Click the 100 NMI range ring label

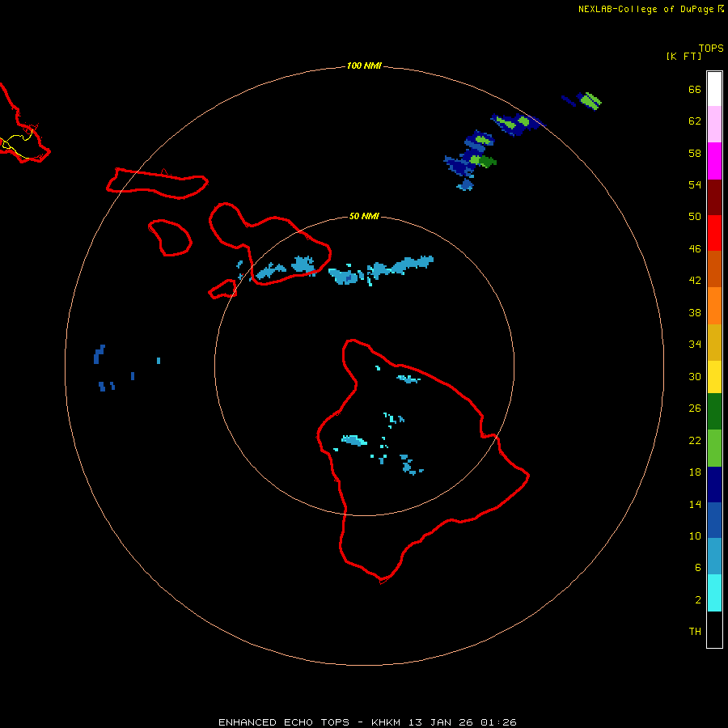click(x=364, y=66)
